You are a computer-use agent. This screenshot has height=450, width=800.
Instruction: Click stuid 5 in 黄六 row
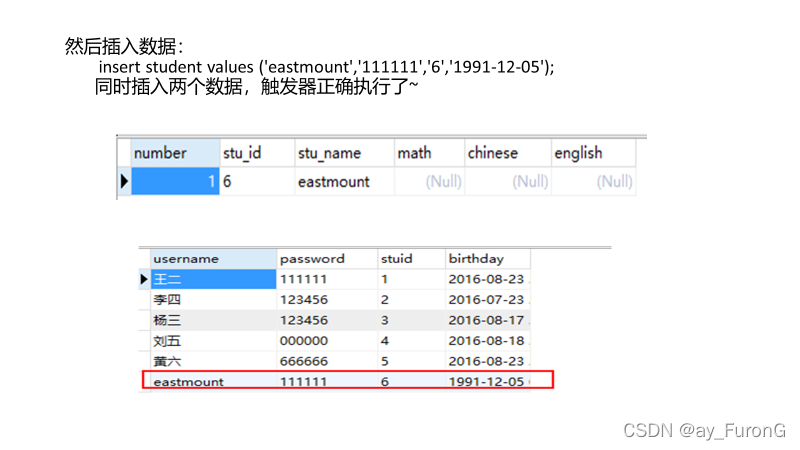coord(411,361)
